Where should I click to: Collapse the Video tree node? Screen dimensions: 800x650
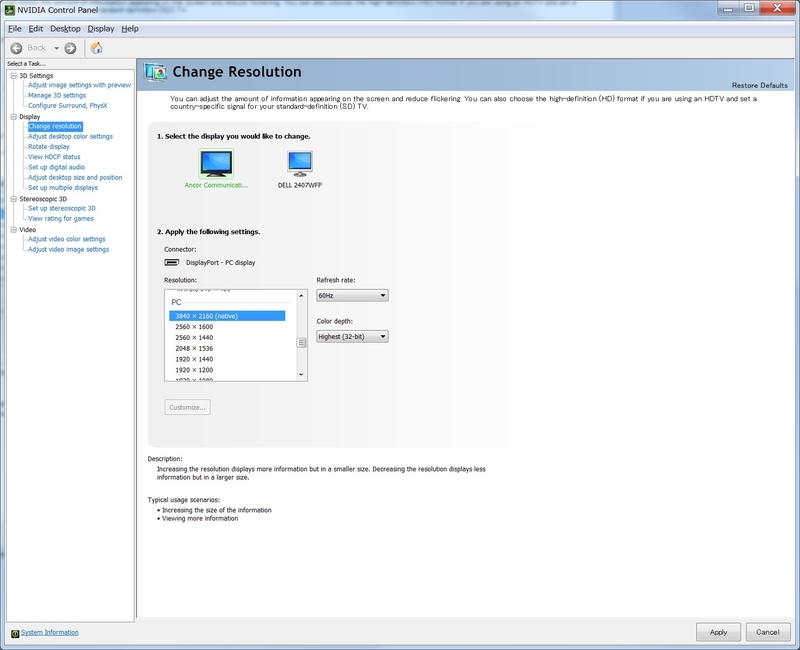pyautogui.click(x=14, y=230)
